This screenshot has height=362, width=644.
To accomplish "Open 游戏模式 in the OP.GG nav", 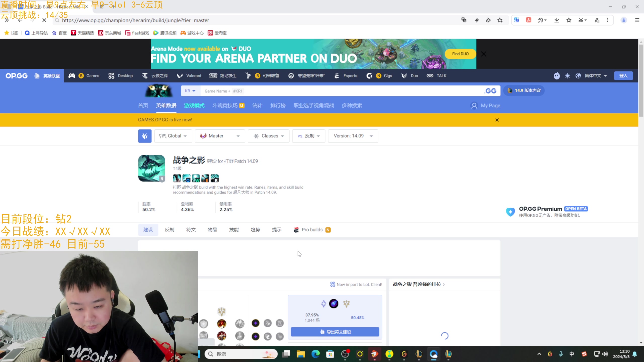I will point(194,106).
